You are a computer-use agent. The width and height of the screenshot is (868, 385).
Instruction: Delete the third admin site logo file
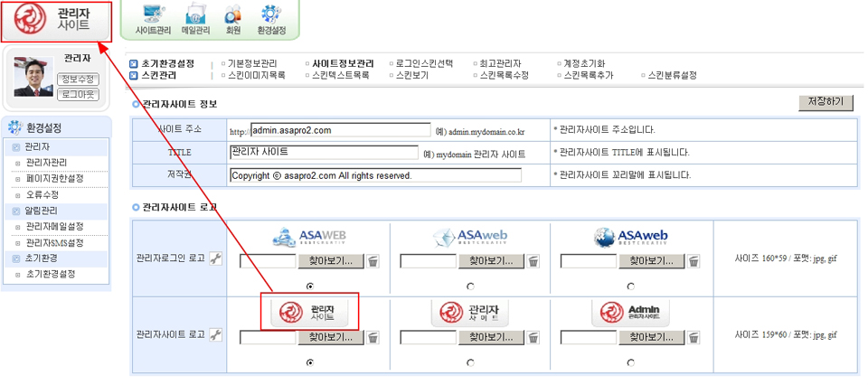pos(694,337)
